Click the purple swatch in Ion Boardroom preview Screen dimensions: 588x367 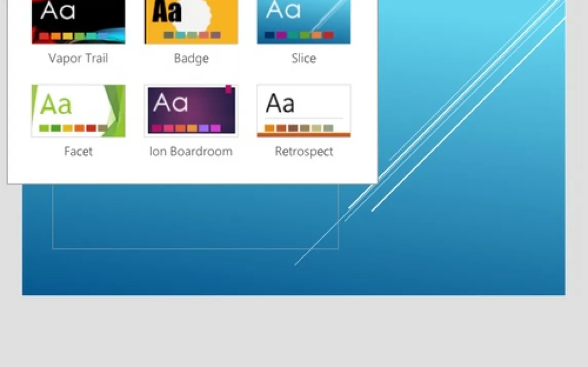(204, 128)
